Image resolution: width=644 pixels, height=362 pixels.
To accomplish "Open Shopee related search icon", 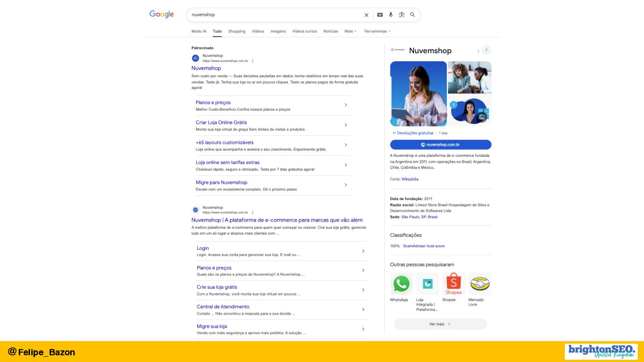I will (453, 284).
